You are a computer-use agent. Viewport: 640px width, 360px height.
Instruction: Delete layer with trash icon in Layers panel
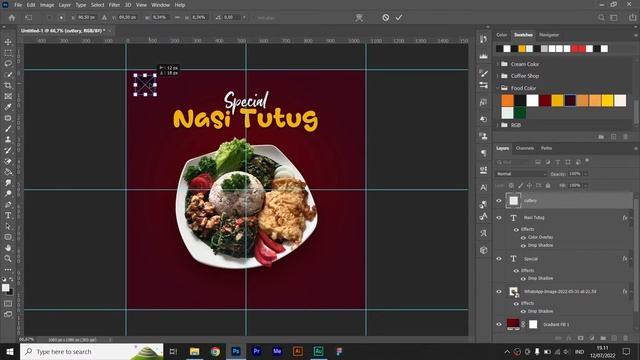coord(625,338)
